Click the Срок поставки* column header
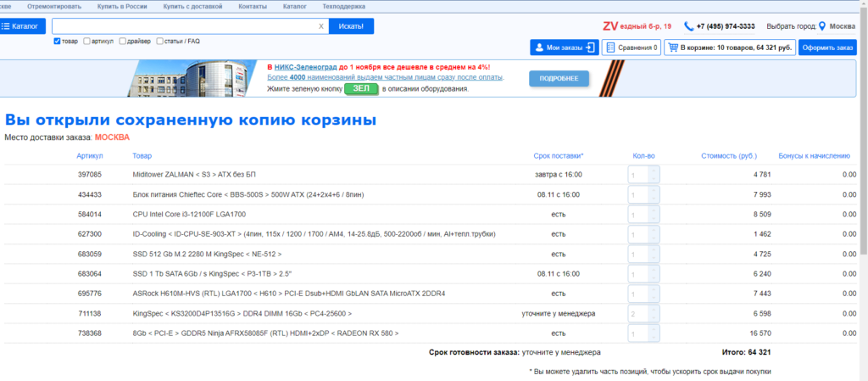868x381 pixels. click(x=559, y=155)
